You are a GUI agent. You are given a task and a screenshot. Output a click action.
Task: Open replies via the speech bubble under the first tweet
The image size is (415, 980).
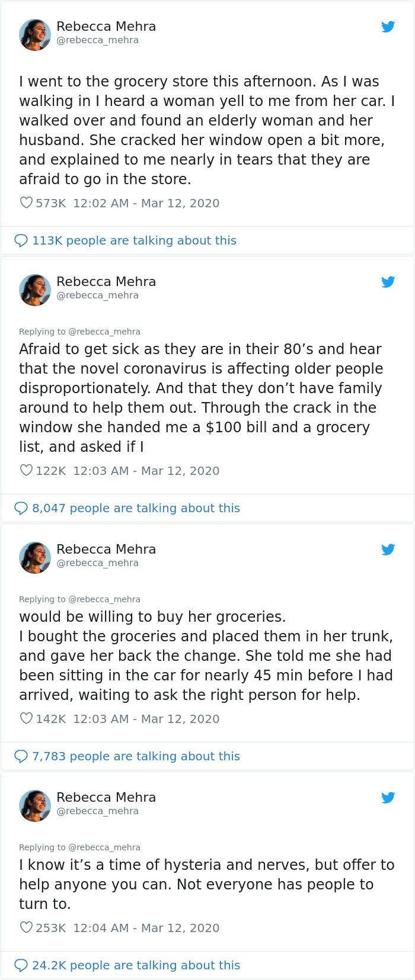tap(21, 240)
